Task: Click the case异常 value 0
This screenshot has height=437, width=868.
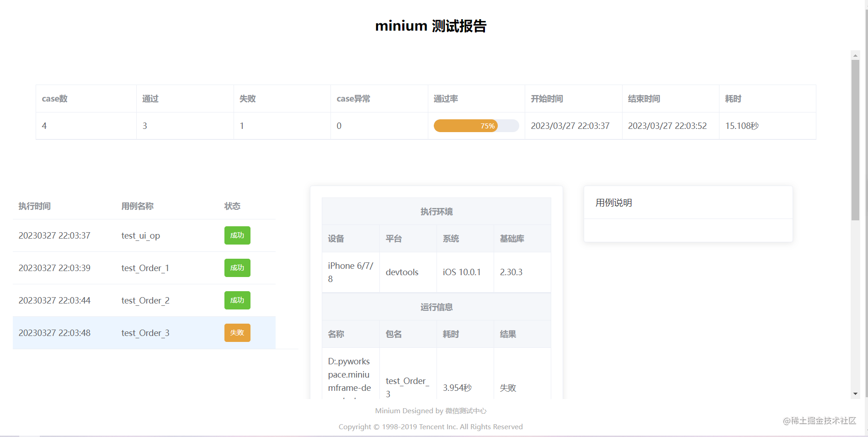Action: [339, 126]
